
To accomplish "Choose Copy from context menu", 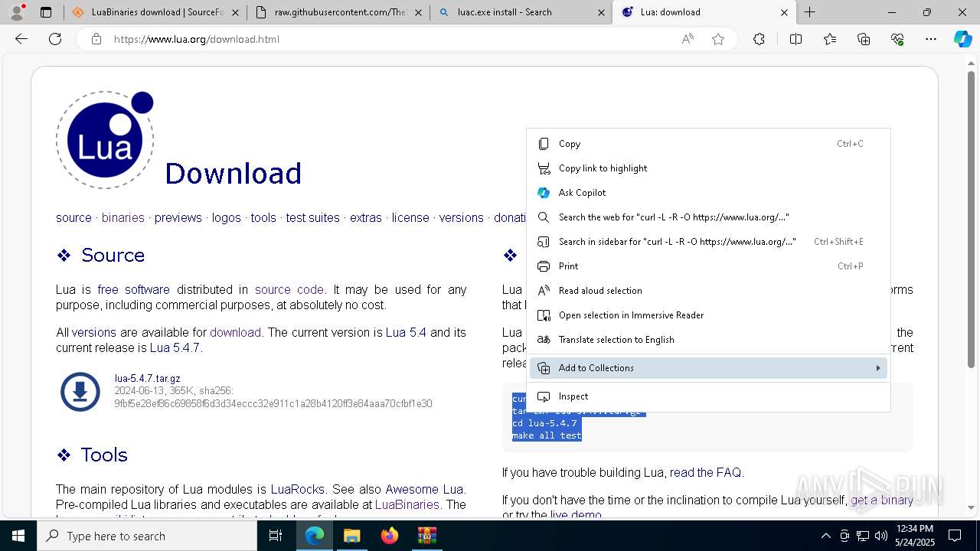I will coord(708,144).
